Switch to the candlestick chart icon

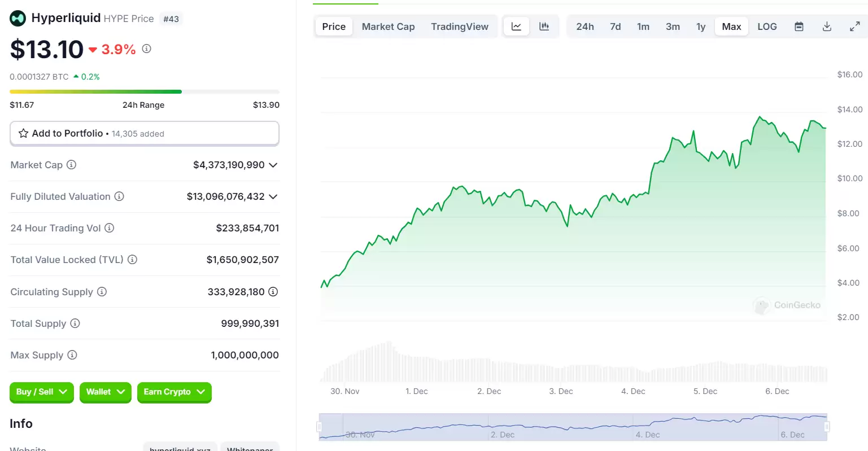544,27
